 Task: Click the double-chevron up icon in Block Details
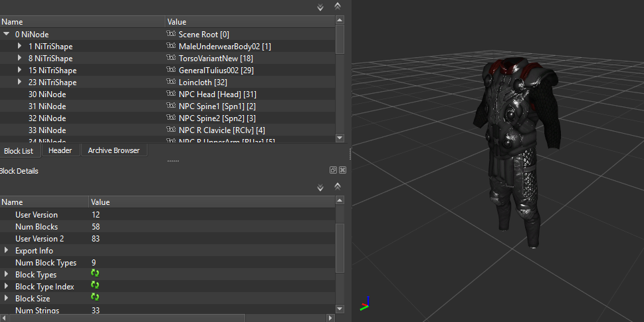[x=338, y=186]
